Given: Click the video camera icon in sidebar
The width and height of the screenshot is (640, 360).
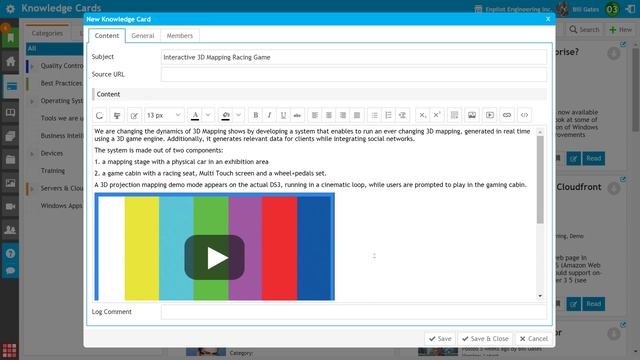Looking at the screenshot, I should point(10,207).
